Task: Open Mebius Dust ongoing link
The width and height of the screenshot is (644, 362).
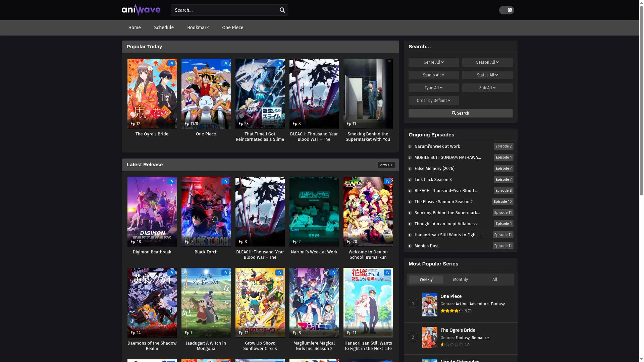Action: 426,246
